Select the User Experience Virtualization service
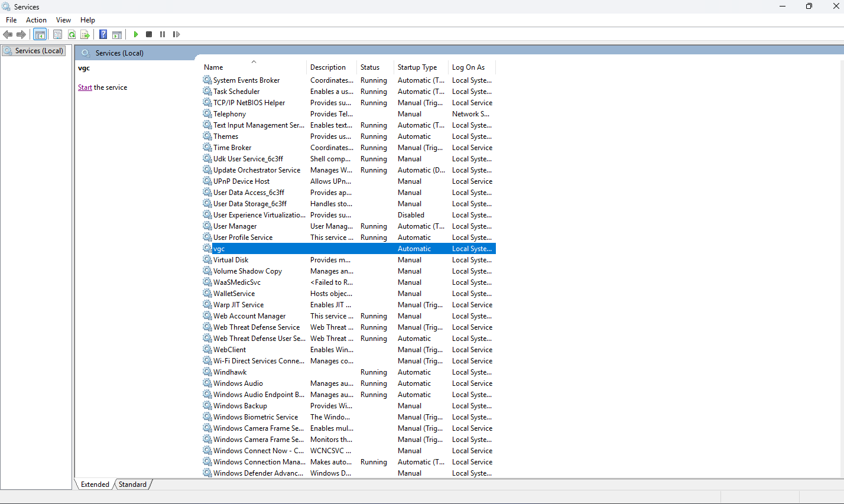This screenshot has height=504, width=844. point(349,215)
